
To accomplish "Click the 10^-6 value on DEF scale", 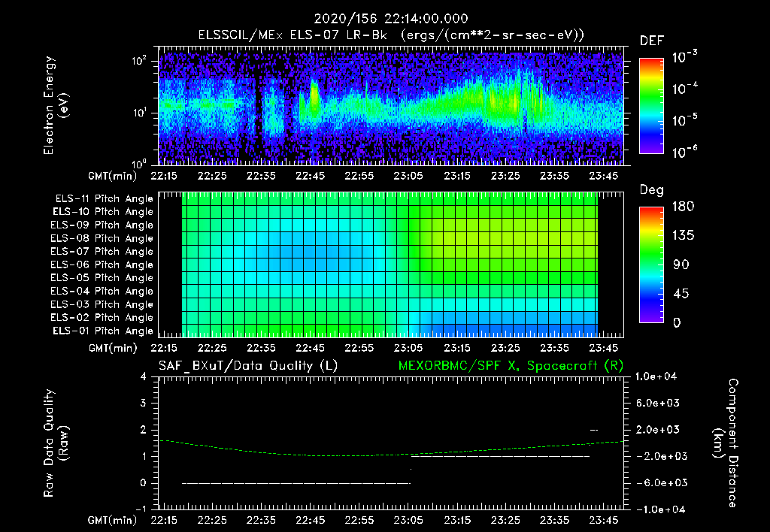I will tap(684, 152).
